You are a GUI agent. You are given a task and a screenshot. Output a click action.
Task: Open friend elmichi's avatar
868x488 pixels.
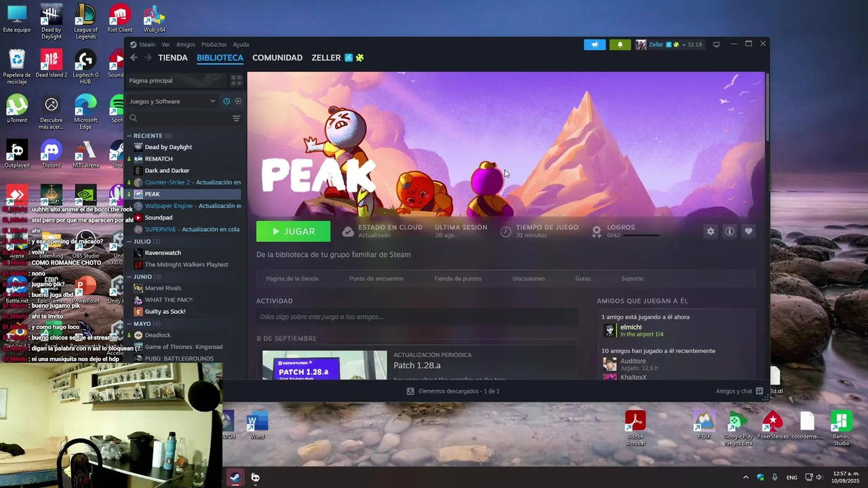click(x=610, y=330)
